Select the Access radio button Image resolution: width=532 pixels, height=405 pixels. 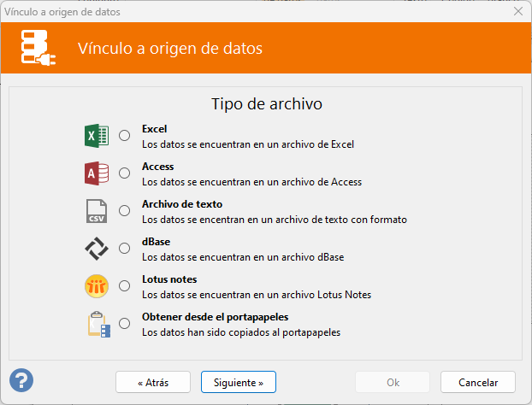pos(125,173)
